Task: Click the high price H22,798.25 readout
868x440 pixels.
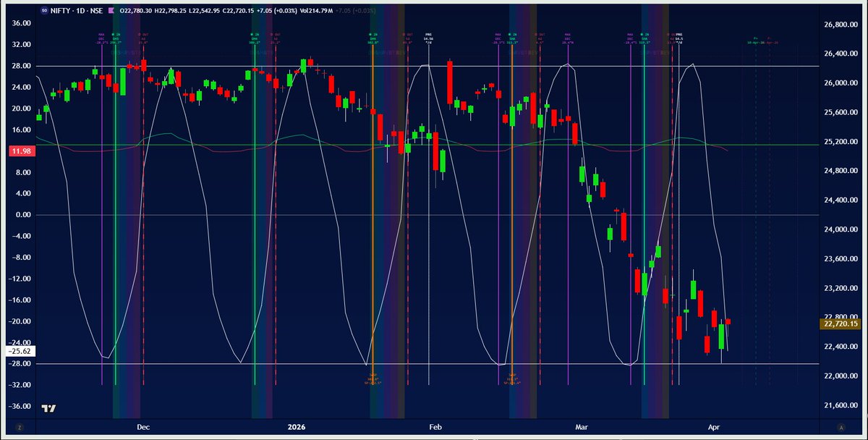Action: tap(170, 11)
